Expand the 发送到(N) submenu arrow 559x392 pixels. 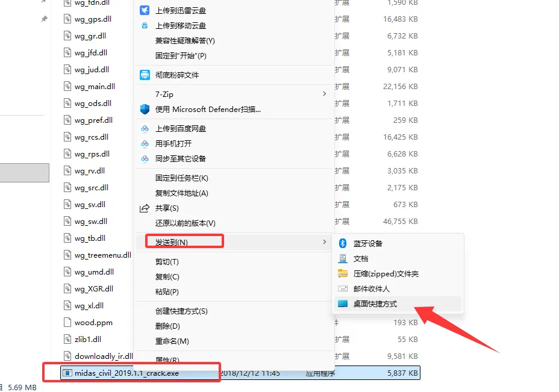pyautogui.click(x=324, y=242)
